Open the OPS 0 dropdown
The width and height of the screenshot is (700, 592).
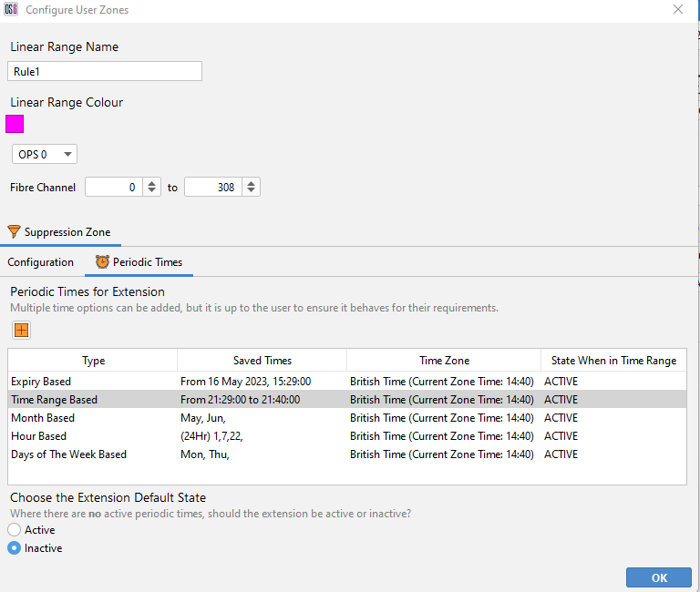pyautogui.click(x=44, y=154)
